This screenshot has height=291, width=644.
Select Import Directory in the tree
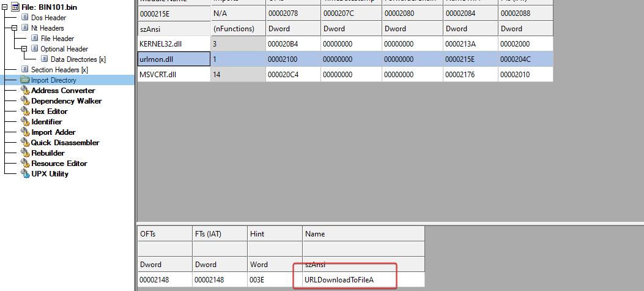tap(53, 80)
